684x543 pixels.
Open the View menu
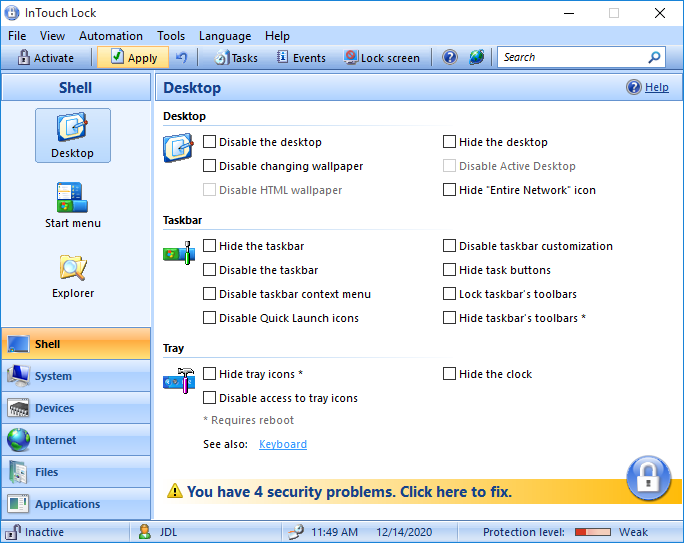pos(52,36)
